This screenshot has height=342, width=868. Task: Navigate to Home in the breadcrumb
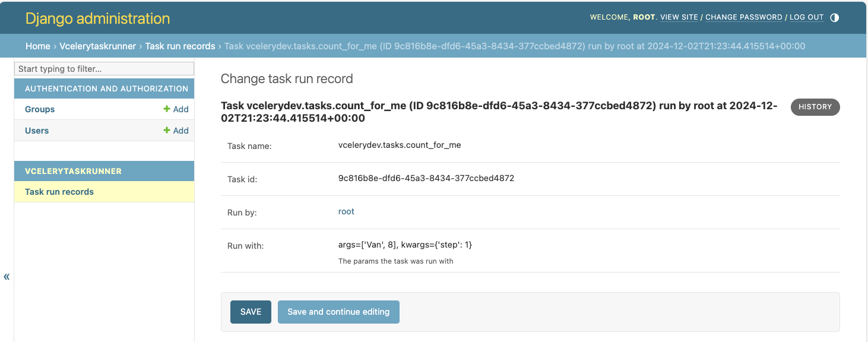37,46
